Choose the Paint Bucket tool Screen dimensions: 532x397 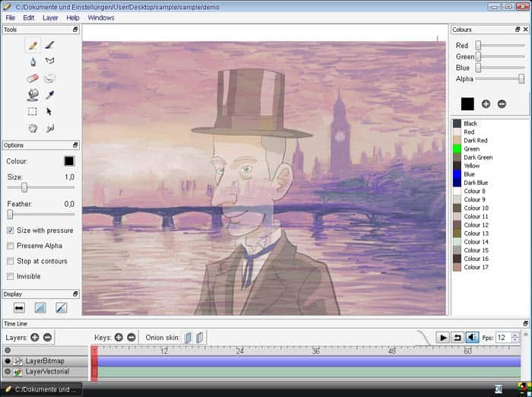[33, 95]
